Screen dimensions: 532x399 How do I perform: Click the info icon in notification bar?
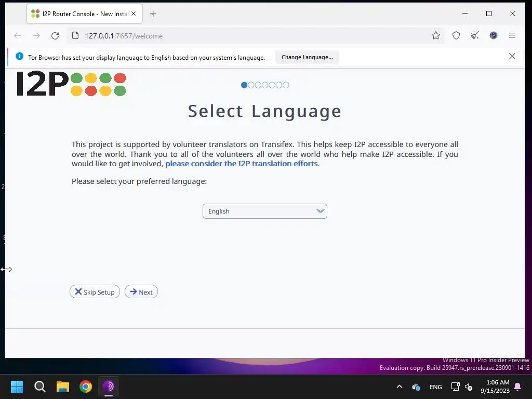pyautogui.click(x=19, y=56)
